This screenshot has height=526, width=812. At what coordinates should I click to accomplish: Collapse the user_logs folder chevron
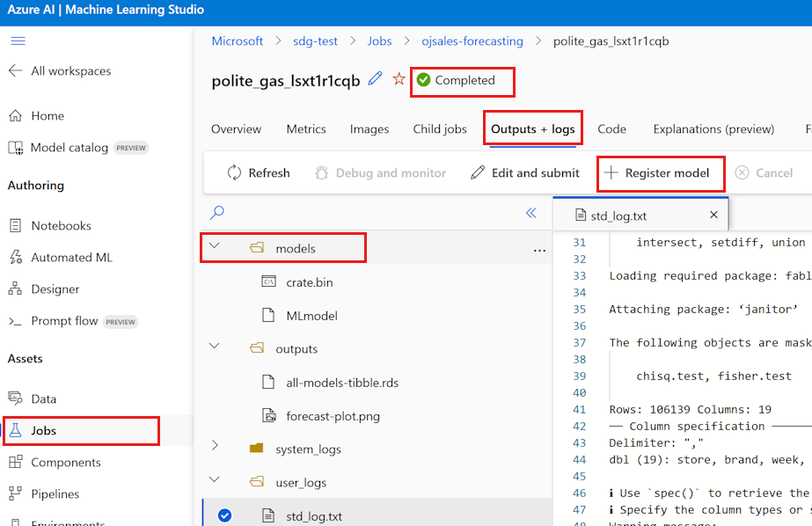click(x=215, y=479)
